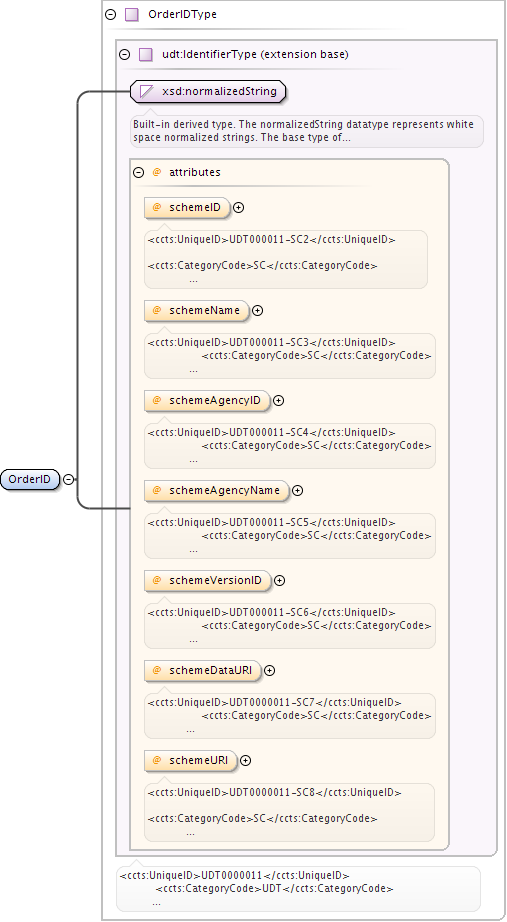
Task: Select the xsd:normalizedString node
Action: 208,91
